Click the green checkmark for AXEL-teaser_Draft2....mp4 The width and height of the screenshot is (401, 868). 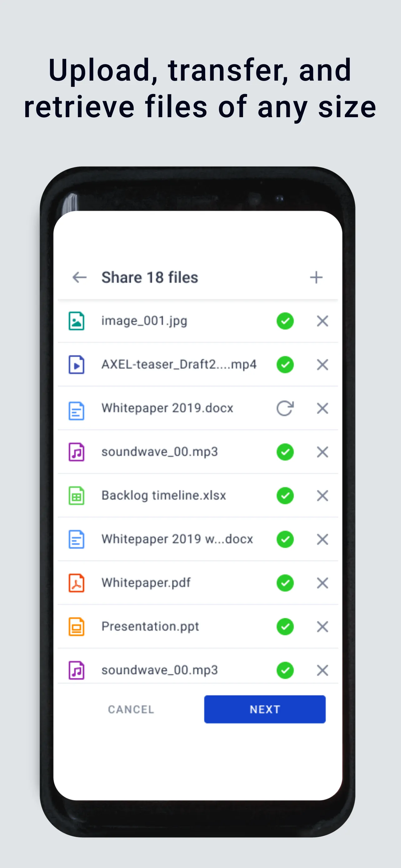coord(285,365)
